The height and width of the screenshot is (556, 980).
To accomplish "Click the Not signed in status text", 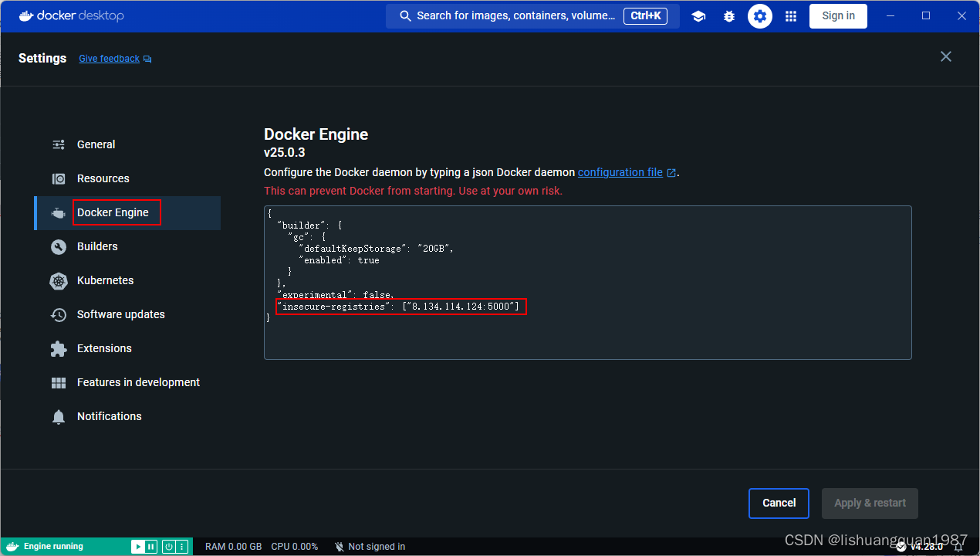I will point(377,547).
